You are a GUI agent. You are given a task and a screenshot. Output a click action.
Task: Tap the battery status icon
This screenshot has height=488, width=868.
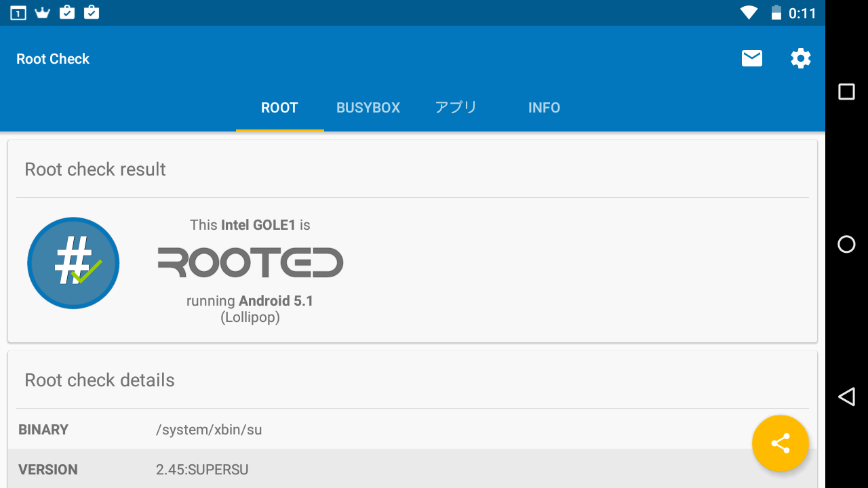[776, 13]
